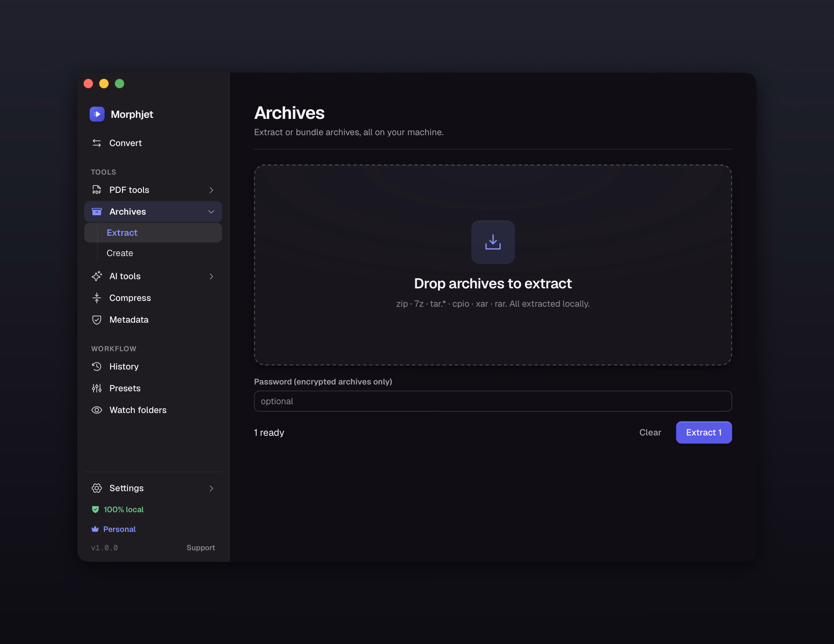
Task: Click the AI tools sparkle icon
Action: tap(97, 276)
